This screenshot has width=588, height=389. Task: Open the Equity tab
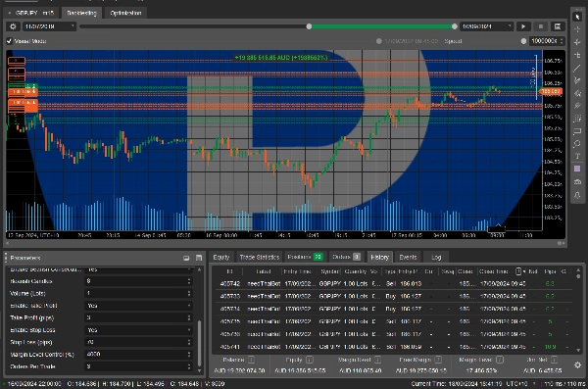[221, 257]
